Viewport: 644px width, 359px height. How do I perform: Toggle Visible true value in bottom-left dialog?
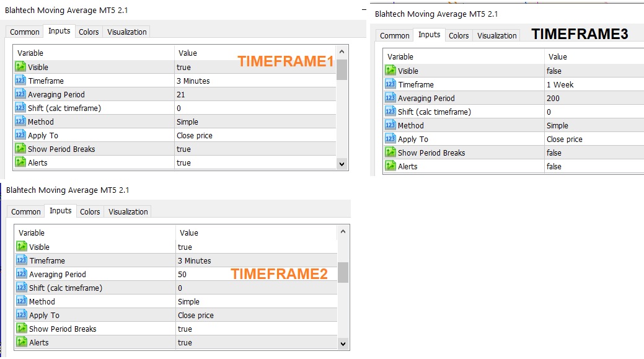[x=185, y=247]
